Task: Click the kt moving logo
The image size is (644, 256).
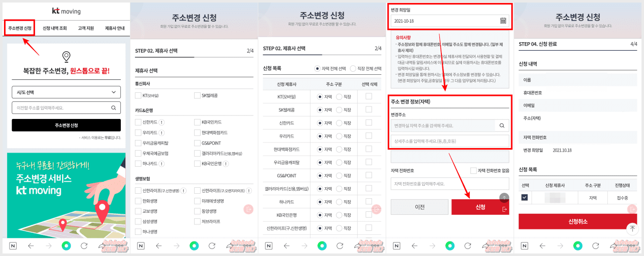Action: [66, 11]
